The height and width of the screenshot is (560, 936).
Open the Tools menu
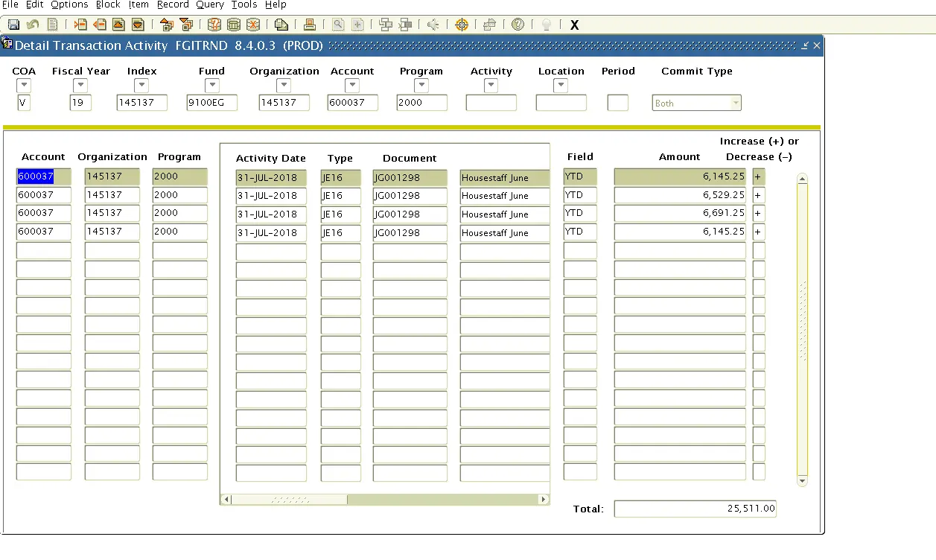[244, 4]
